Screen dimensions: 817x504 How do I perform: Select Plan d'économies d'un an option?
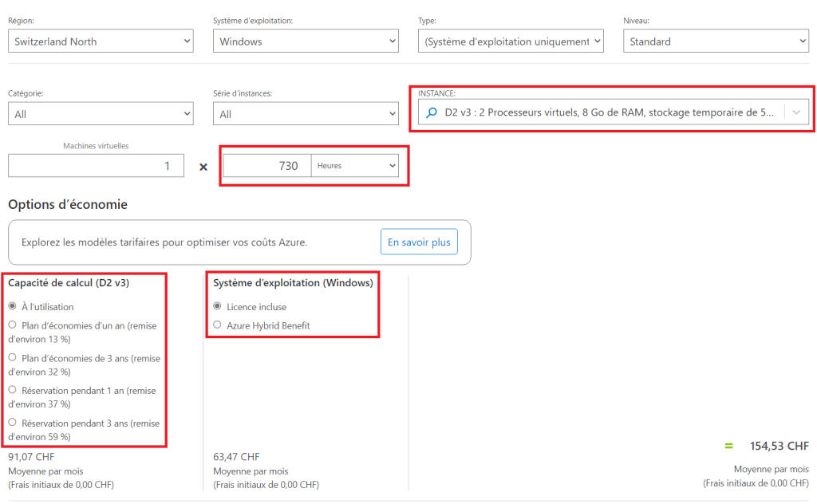pyautogui.click(x=13, y=325)
